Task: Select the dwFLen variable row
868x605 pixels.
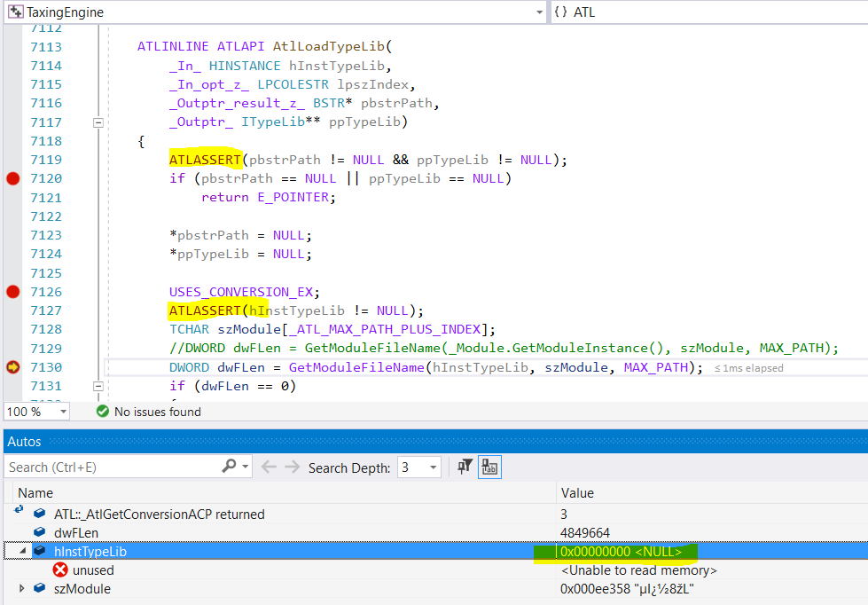Action: click(x=435, y=533)
